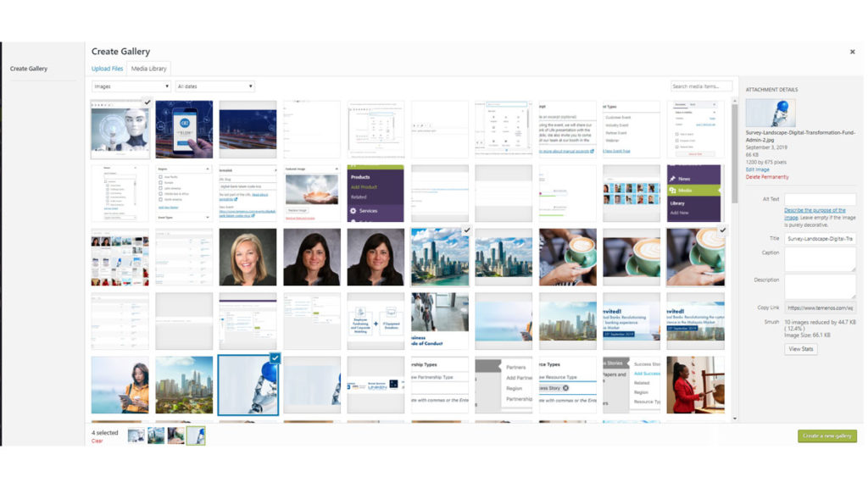This screenshot has width=868, height=488.
Task: Click the media grid scrollbar down arrow
Action: (734, 419)
